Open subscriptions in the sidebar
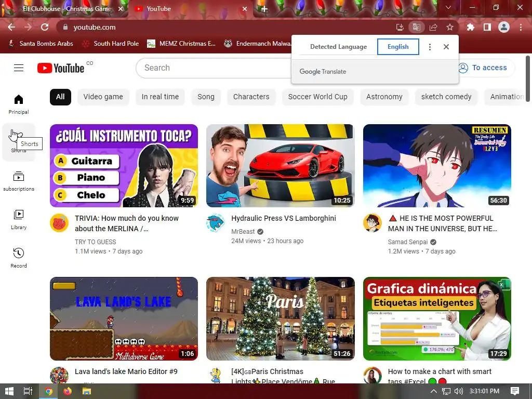532x399 pixels. pyautogui.click(x=19, y=181)
